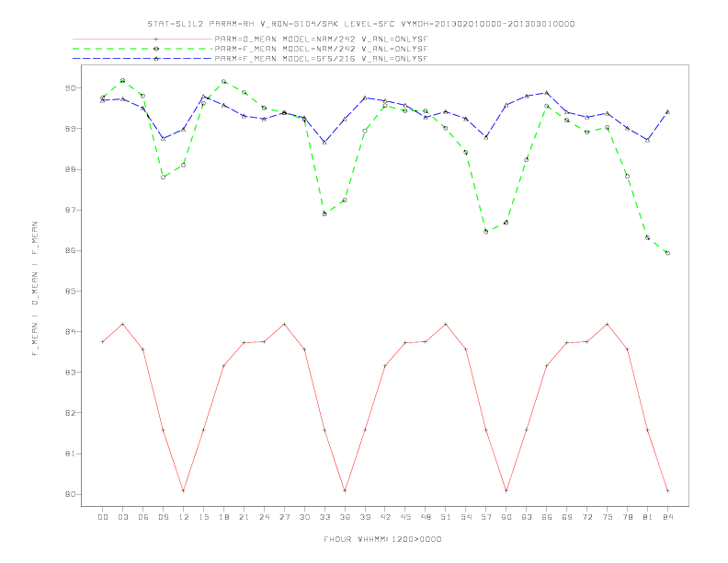Click the red solid line sample in legend

(142, 39)
